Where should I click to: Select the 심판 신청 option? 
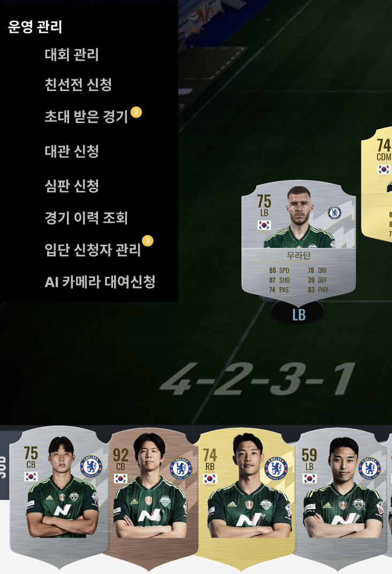72,186
